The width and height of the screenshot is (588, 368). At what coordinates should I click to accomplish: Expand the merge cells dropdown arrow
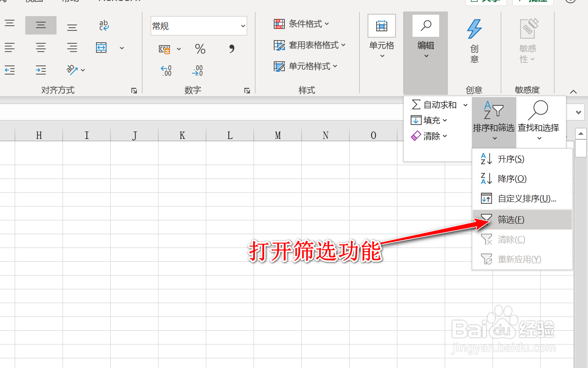[x=121, y=47]
